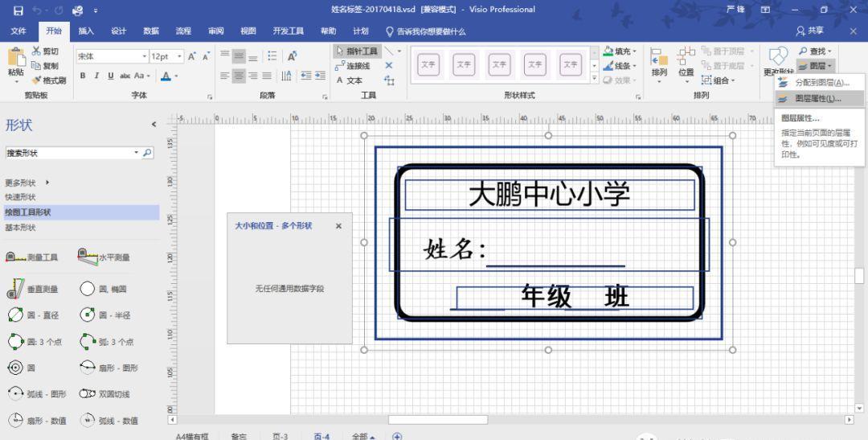Open the 绘图工具形状 stencil
Viewport: 868px width, 440px height.
click(x=28, y=212)
